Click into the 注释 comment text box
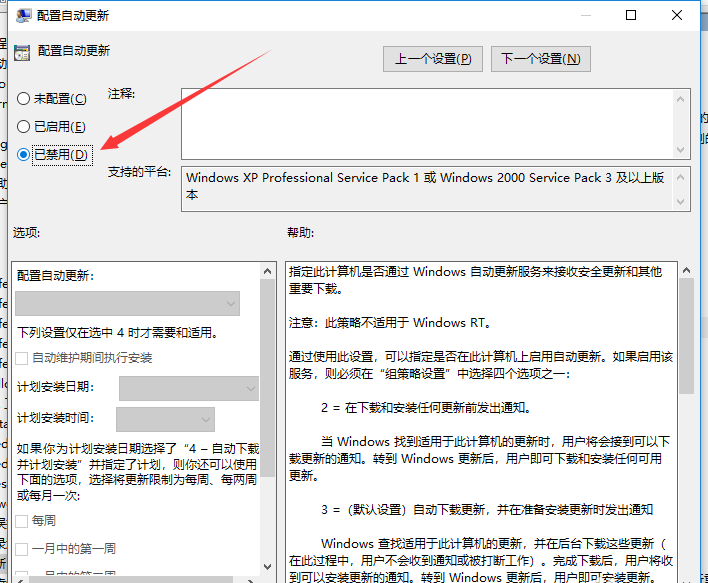Image resolution: width=708 pixels, height=583 pixels. [427, 124]
